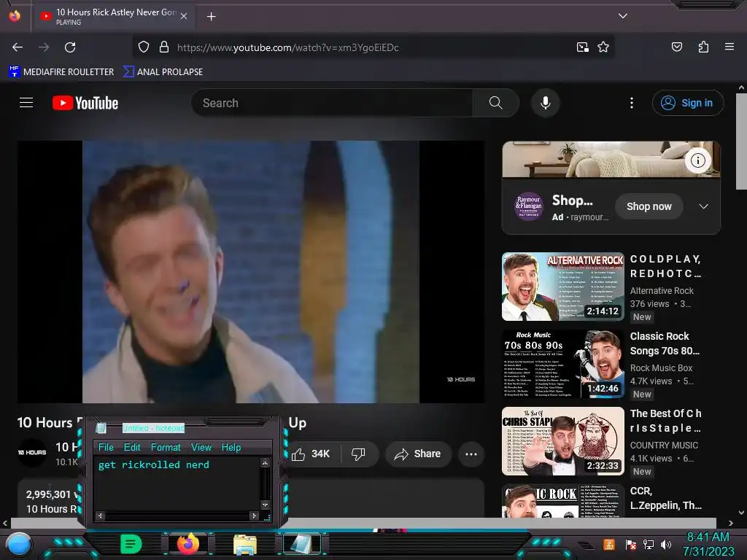Save to Pocket icon in toolbar
Viewport: 747px width, 560px height.
click(676, 47)
